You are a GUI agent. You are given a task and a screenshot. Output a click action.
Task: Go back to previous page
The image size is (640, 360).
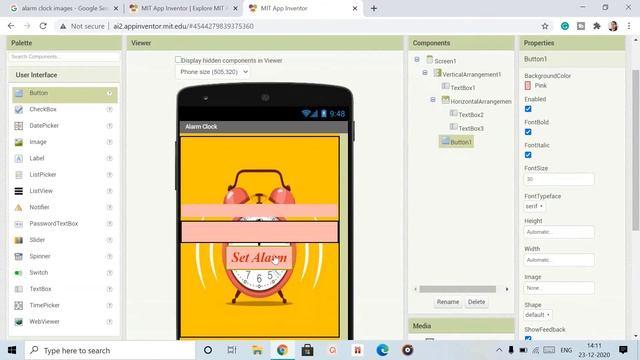11,26
